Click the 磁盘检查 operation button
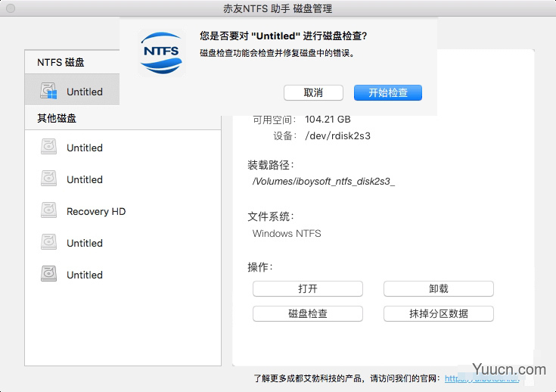Screen dimensions: 556x392 point(307,313)
